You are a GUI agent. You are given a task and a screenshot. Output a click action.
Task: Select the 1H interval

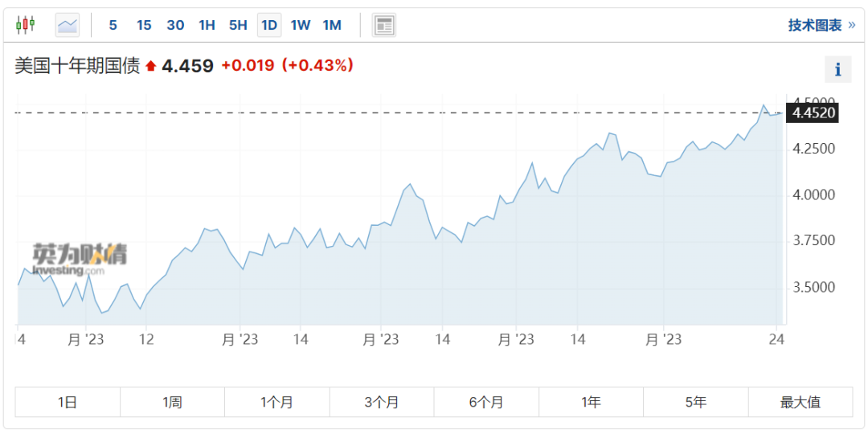click(207, 25)
